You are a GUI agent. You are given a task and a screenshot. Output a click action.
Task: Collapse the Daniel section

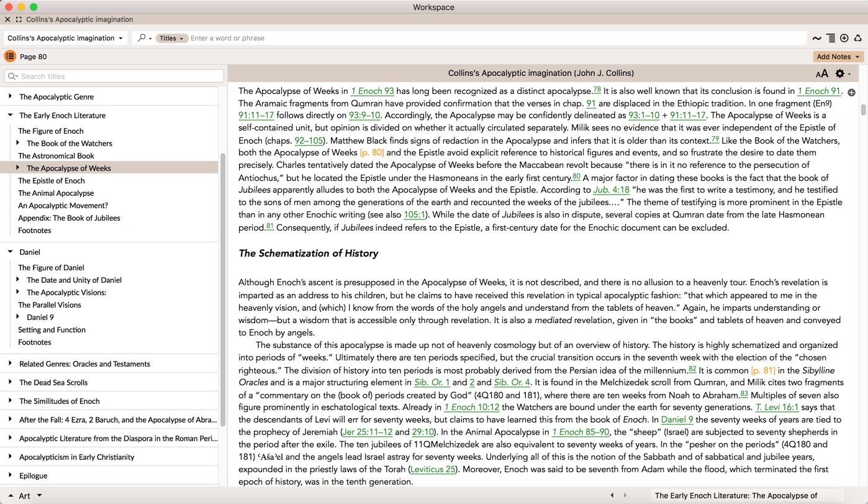[10, 252]
